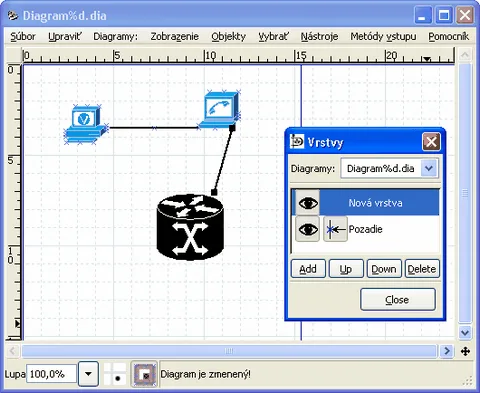480x393 pixels.
Task: Click the line handle at router top
Action: (x=214, y=192)
